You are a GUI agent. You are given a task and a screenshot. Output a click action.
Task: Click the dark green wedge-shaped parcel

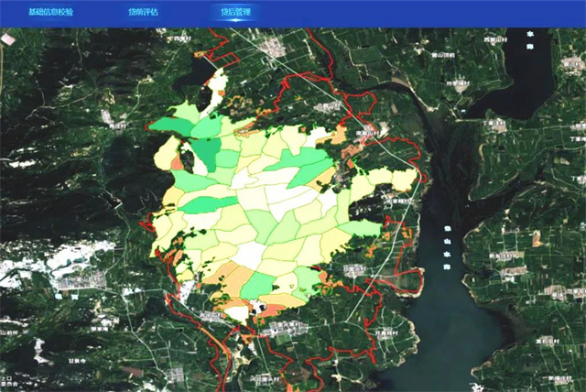pos(207,151)
